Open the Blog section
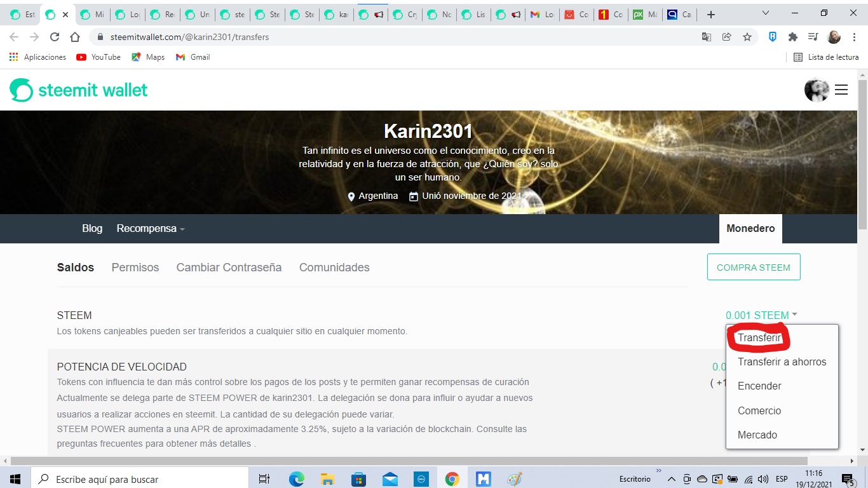 [x=92, y=229]
